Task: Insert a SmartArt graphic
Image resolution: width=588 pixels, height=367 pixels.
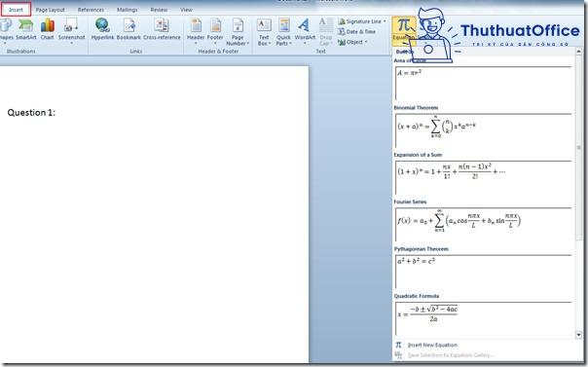Action: [26, 29]
